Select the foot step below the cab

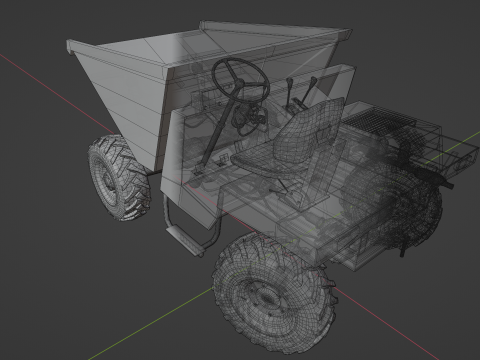click(186, 239)
